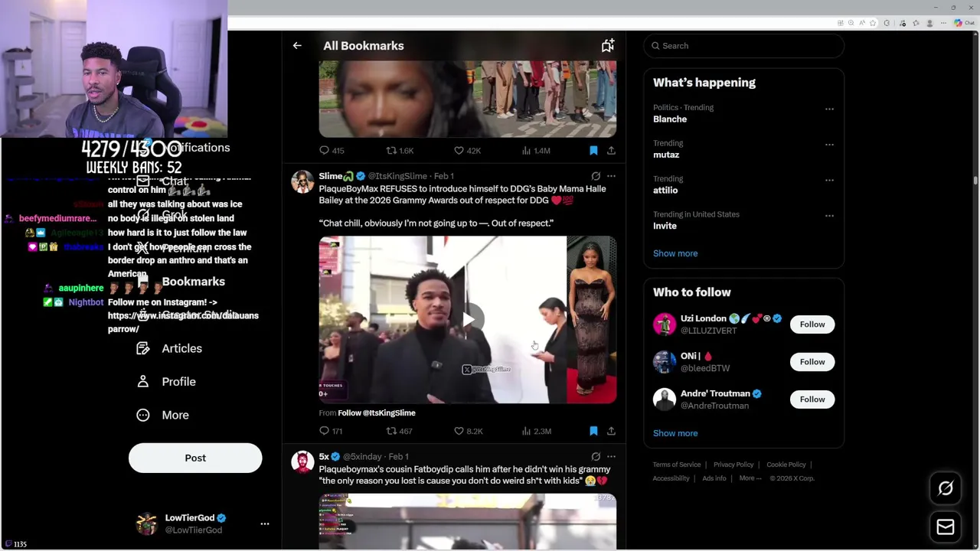This screenshot has height=551, width=980.
Task: Open Profile in the sidebar
Action: [x=166, y=382]
